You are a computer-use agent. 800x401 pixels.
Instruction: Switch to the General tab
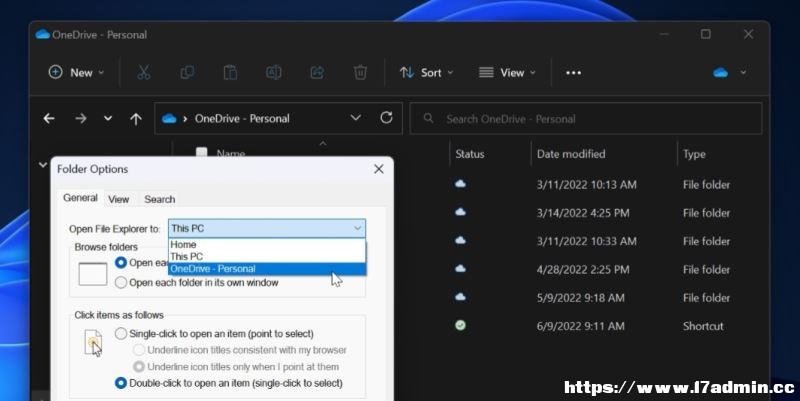click(81, 198)
